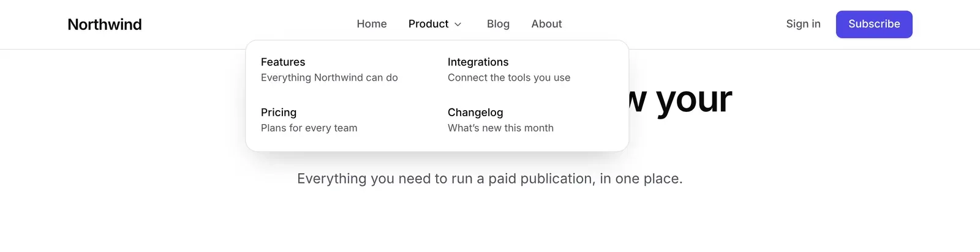The width and height of the screenshot is (980, 252).
Task: Click 'What's new this month' description
Action: (500, 128)
